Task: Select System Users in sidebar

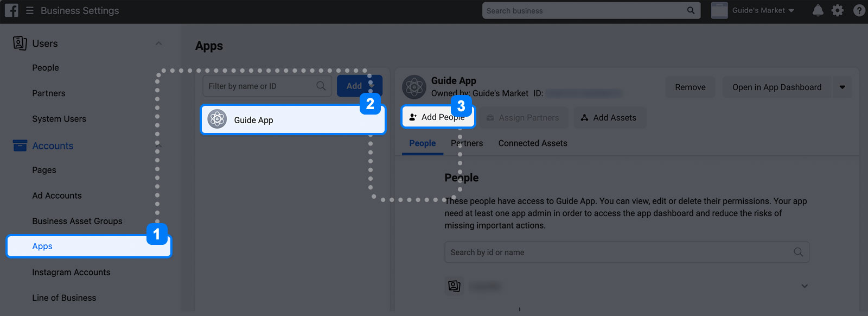Action: [x=59, y=119]
